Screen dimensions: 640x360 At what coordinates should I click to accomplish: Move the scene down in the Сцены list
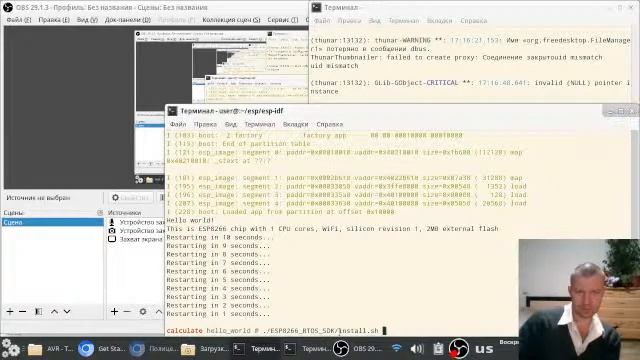point(67,311)
